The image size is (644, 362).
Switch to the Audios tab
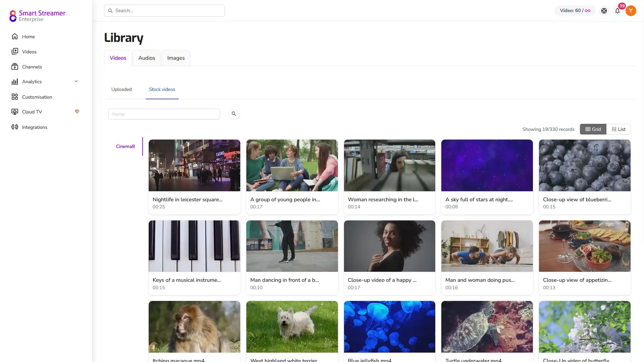coord(146,58)
